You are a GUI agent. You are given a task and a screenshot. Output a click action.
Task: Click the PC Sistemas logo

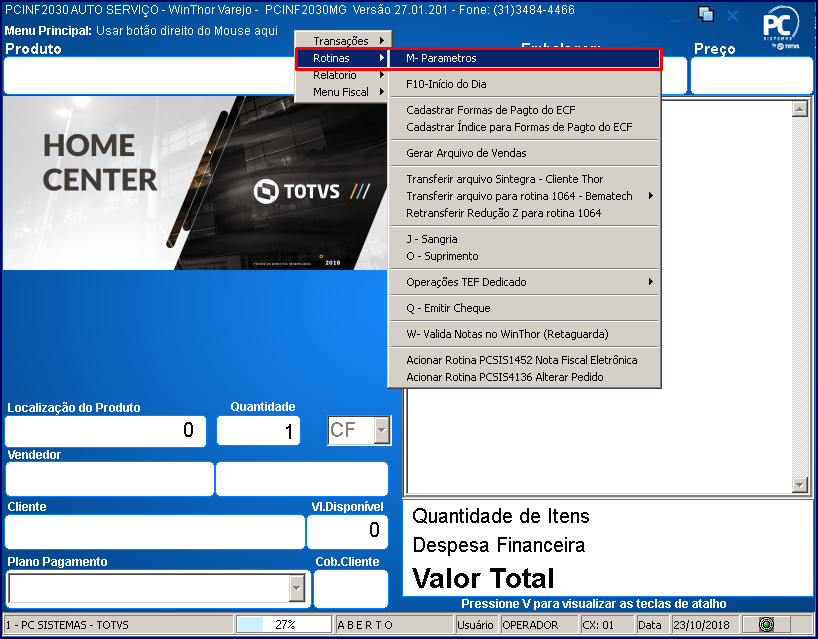click(781, 28)
